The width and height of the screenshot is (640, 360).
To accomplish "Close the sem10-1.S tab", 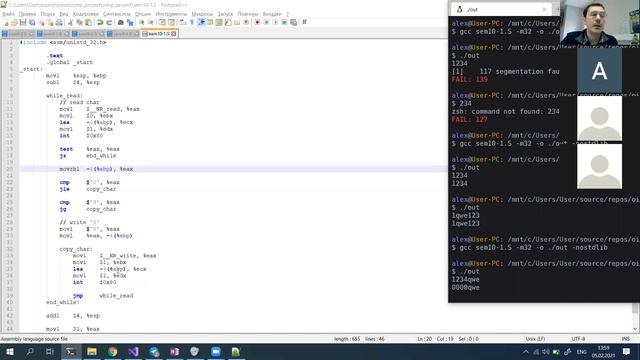I will click(173, 33).
